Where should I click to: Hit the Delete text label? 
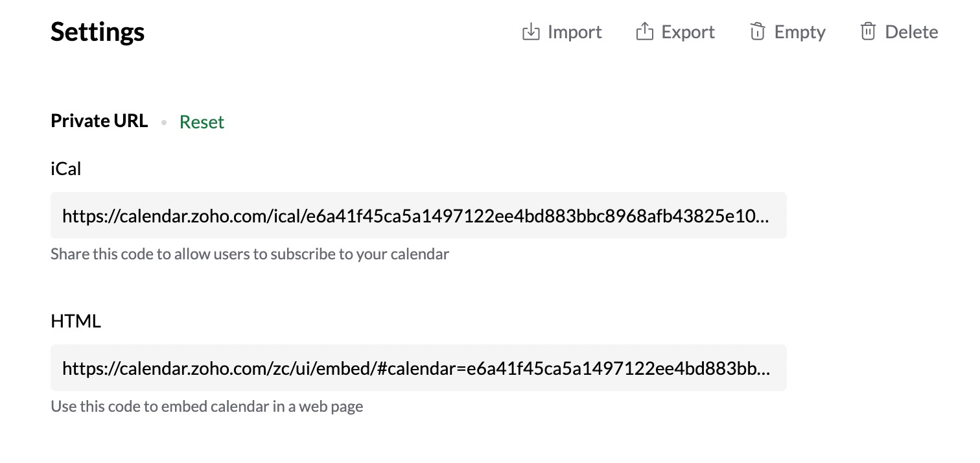tap(911, 32)
